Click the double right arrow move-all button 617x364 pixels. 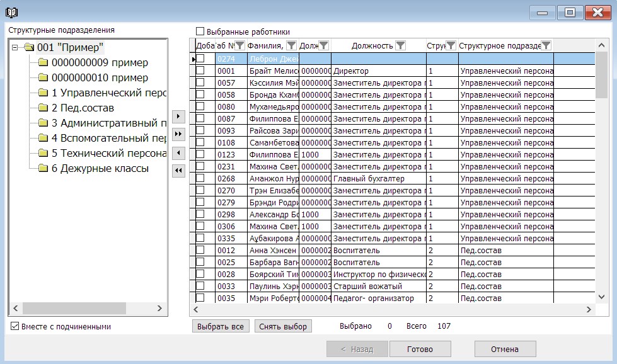[178, 134]
